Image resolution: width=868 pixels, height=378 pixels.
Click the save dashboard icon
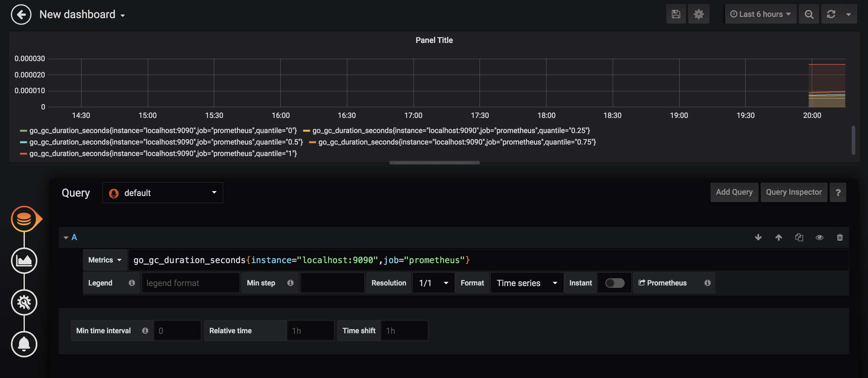(676, 14)
